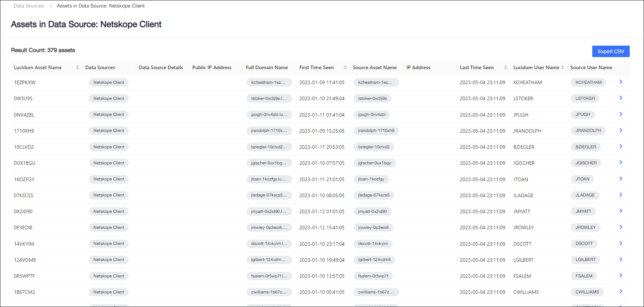
Task: Expand row arrow for FSALEM asset
Action: [621, 276]
